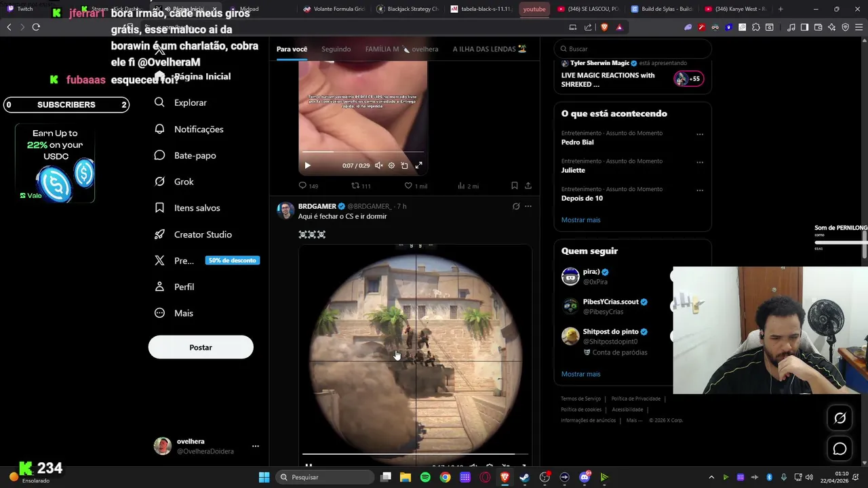
Task: Open account menu next to ovelhera
Action: click(256, 446)
